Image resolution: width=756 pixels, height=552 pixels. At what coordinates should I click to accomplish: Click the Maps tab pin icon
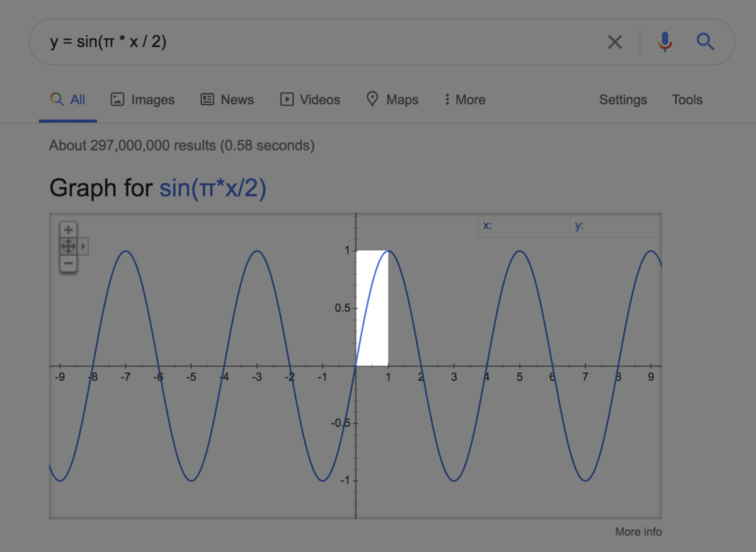(372, 99)
